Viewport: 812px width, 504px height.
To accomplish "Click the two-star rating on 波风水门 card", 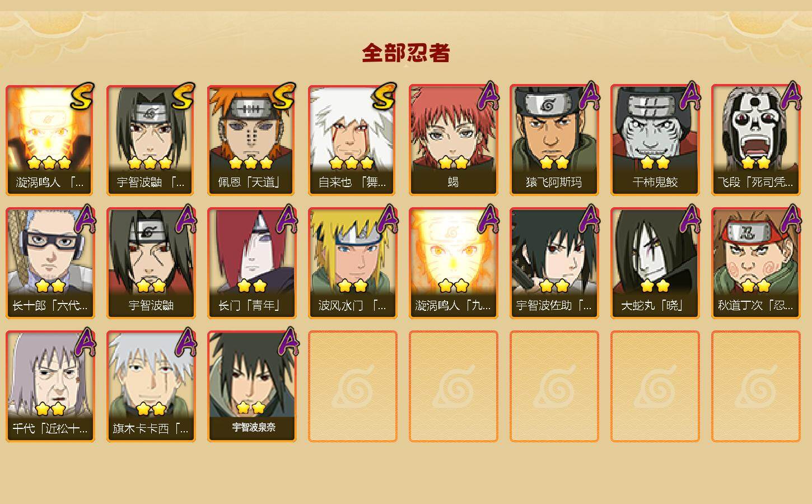I will pyautogui.click(x=352, y=286).
